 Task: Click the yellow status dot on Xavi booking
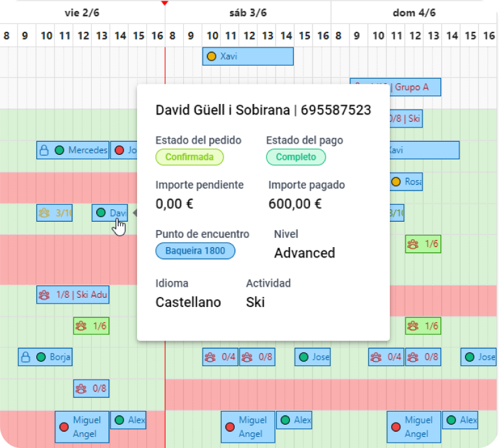point(212,57)
